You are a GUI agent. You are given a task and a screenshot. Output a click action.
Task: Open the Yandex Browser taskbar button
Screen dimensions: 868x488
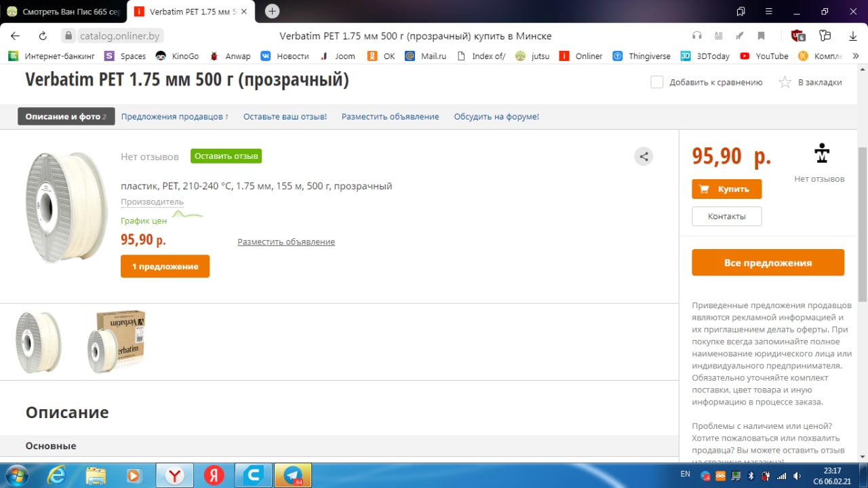coord(175,476)
